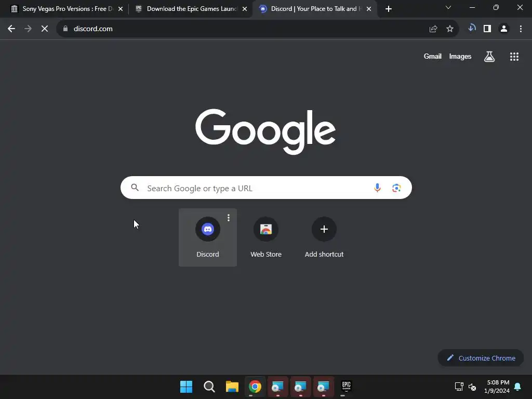
Task: Open the network status tray icon
Action: [459, 387]
